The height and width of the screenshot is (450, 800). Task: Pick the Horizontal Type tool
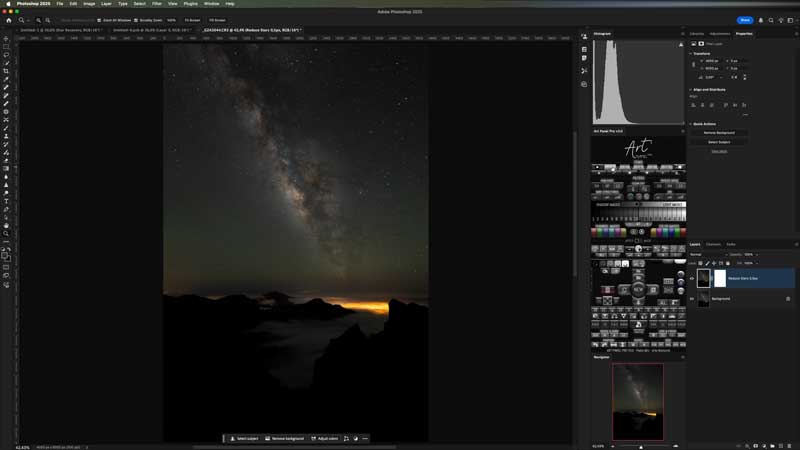[x=6, y=201]
